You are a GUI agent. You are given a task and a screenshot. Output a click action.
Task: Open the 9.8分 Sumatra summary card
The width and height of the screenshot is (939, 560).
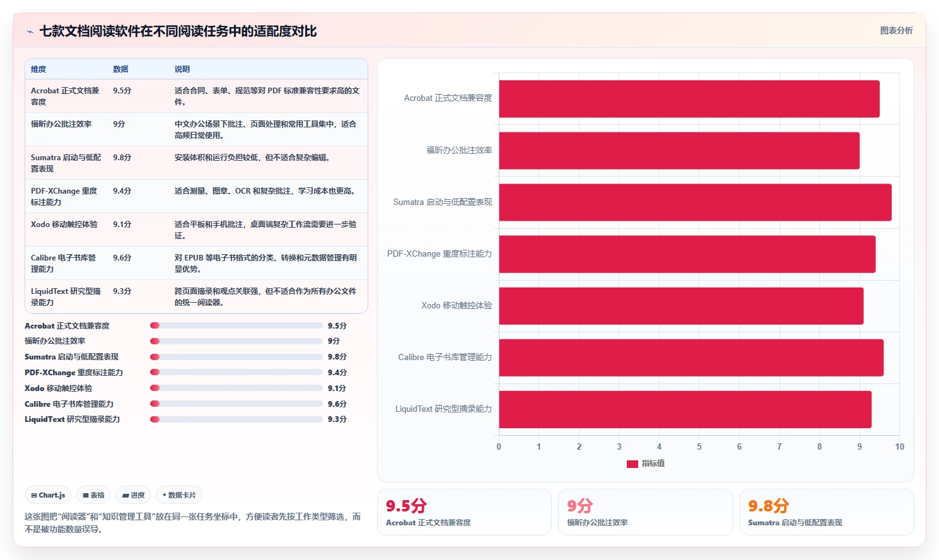(x=827, y=512)
